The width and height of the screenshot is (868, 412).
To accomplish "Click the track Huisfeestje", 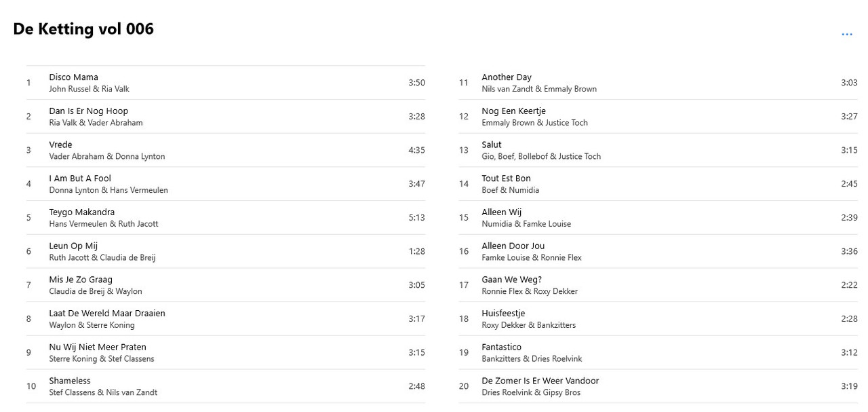I will point(658,318).
